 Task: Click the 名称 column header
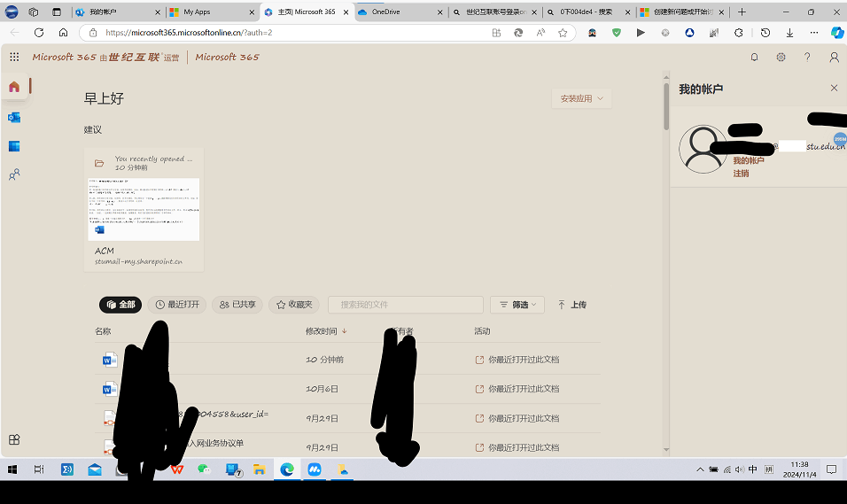pyautogui.click(x=103, y=331)
